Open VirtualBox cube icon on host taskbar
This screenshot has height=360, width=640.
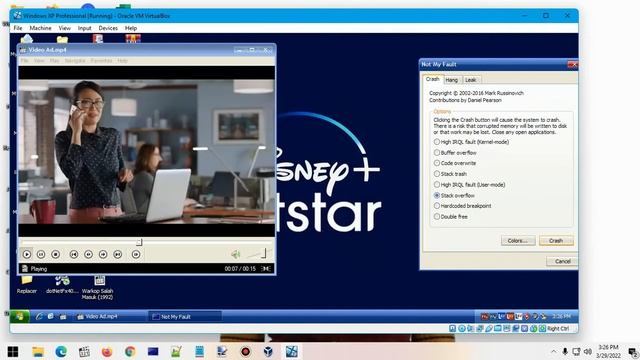(268, 351)
